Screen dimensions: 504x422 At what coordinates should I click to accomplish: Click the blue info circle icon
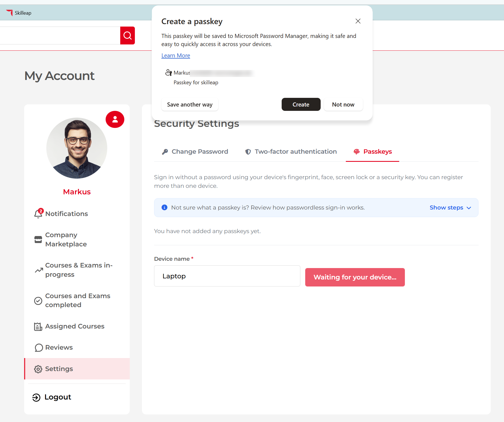pos(164,207)
